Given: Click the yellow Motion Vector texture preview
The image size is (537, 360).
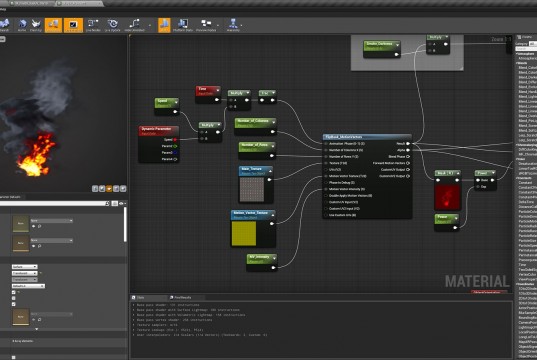Looking at the screenshot, I should (x=244, y=234).
